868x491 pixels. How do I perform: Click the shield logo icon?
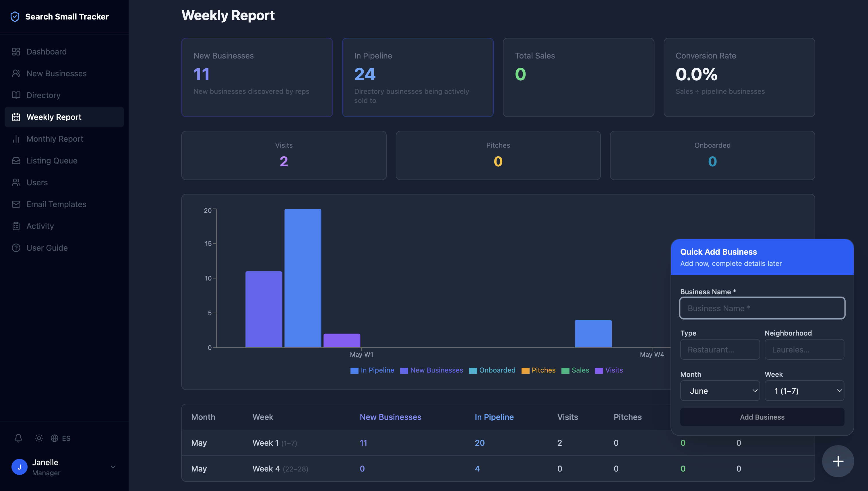coord(15,17)
